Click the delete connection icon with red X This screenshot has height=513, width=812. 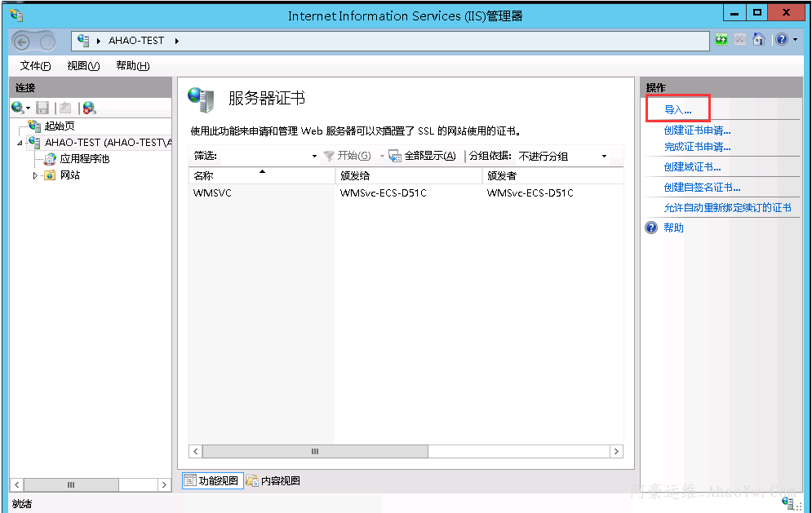click(89, 108)
